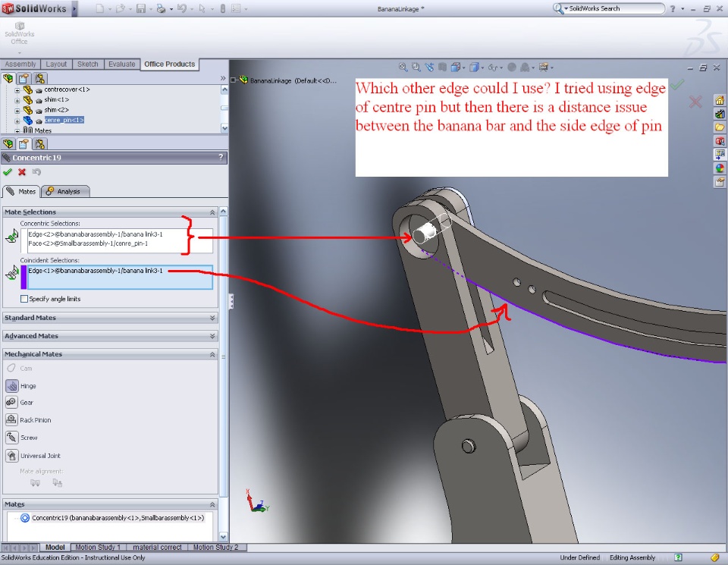Click the Save icon in the top toolbar

(x=141, y=8)
